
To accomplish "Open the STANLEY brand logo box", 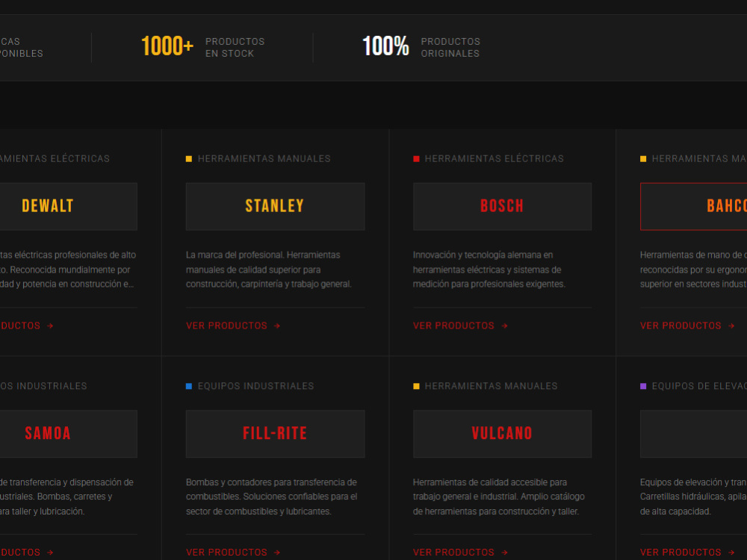I will [x=276, y=206].
